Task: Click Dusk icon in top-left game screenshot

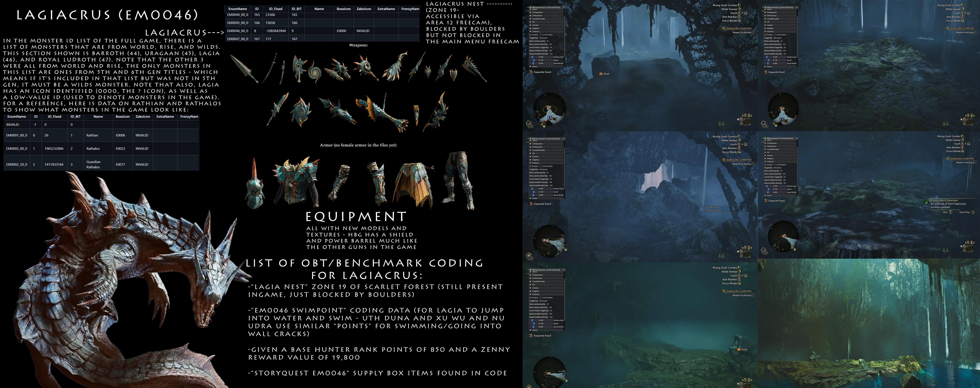Action: click(601, 73)
